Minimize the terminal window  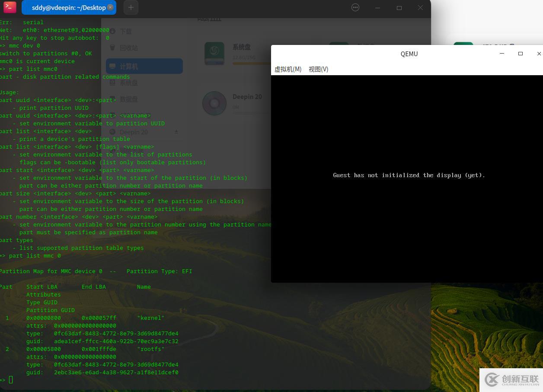[x=377, y=8]
